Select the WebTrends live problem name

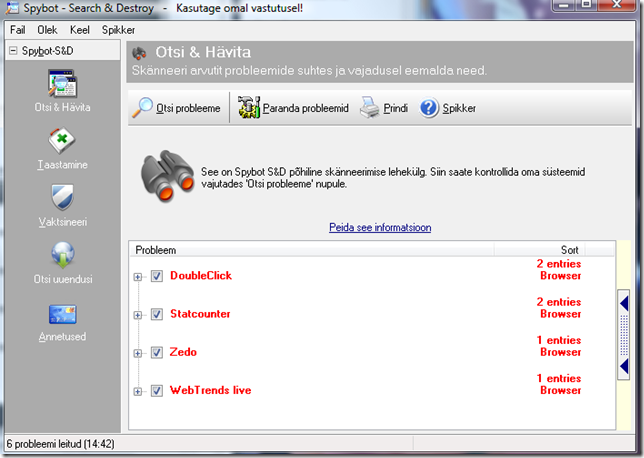[210, 390]
